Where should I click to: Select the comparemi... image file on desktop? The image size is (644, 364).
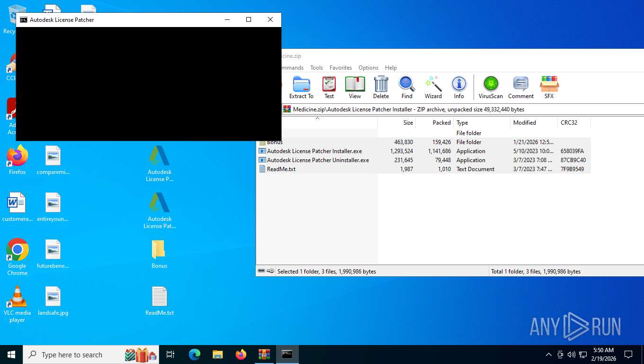53,160
